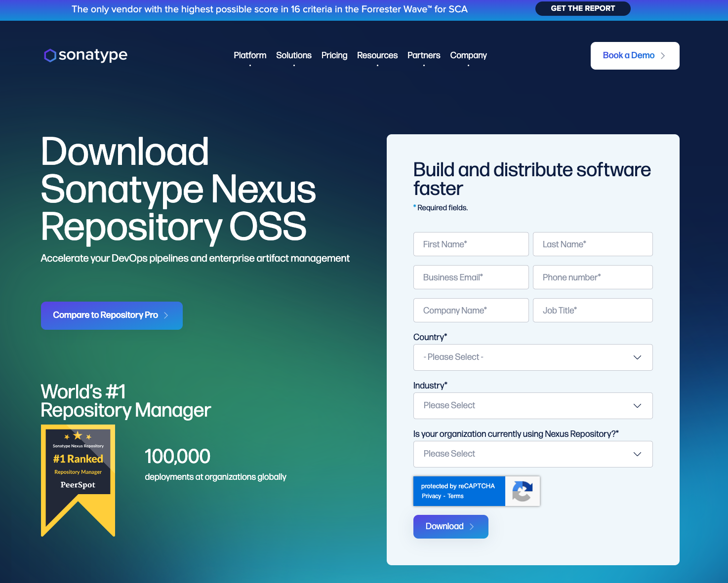Open the Platform menu
This screenshot has height=583, width=728.
click(250, 55)
